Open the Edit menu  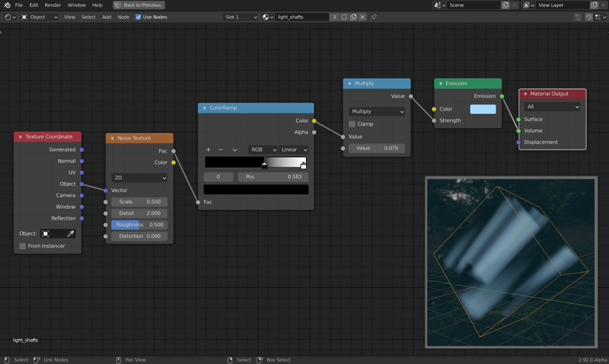pyautogui.click(x=34, y=5)
